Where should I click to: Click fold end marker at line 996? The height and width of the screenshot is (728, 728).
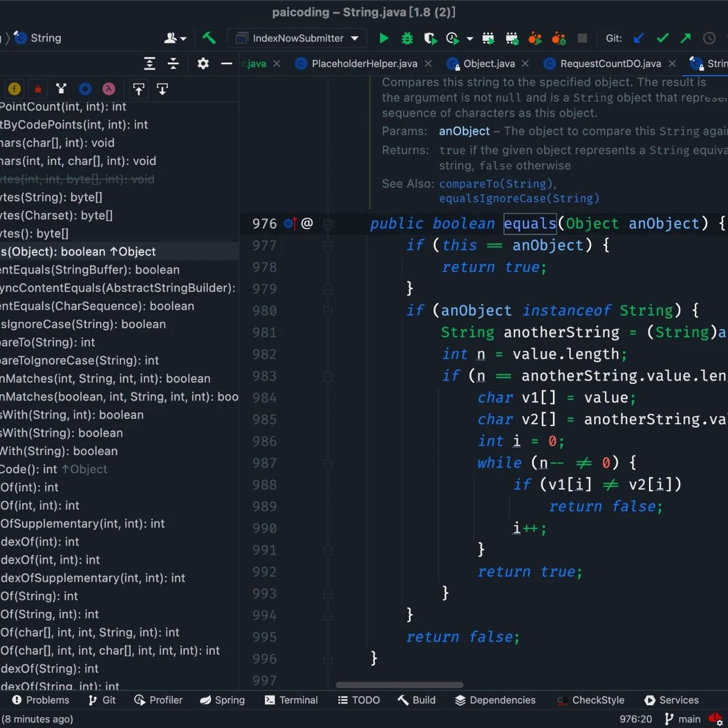(328, 659)
